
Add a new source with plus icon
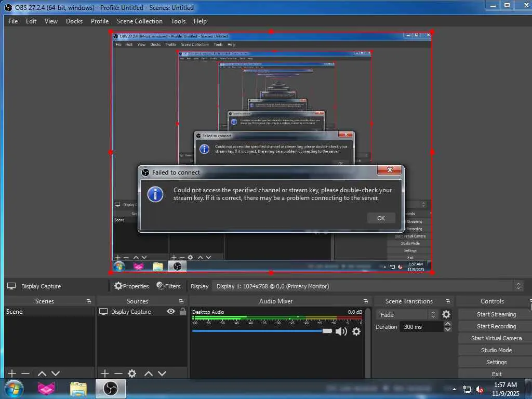(x=105, y=373)
